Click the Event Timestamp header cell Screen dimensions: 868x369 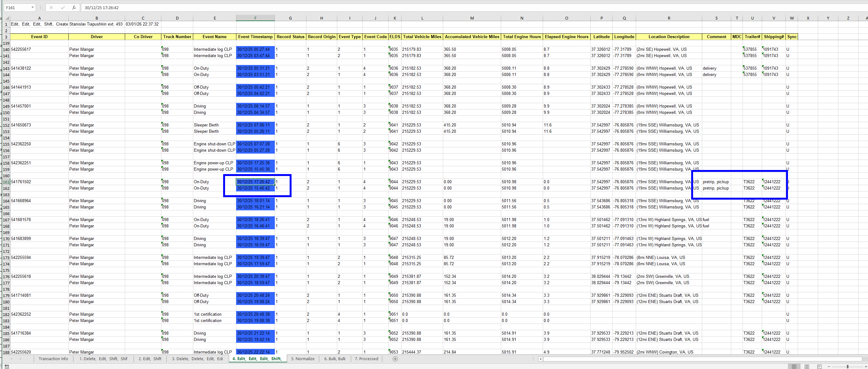coord(255,37)
